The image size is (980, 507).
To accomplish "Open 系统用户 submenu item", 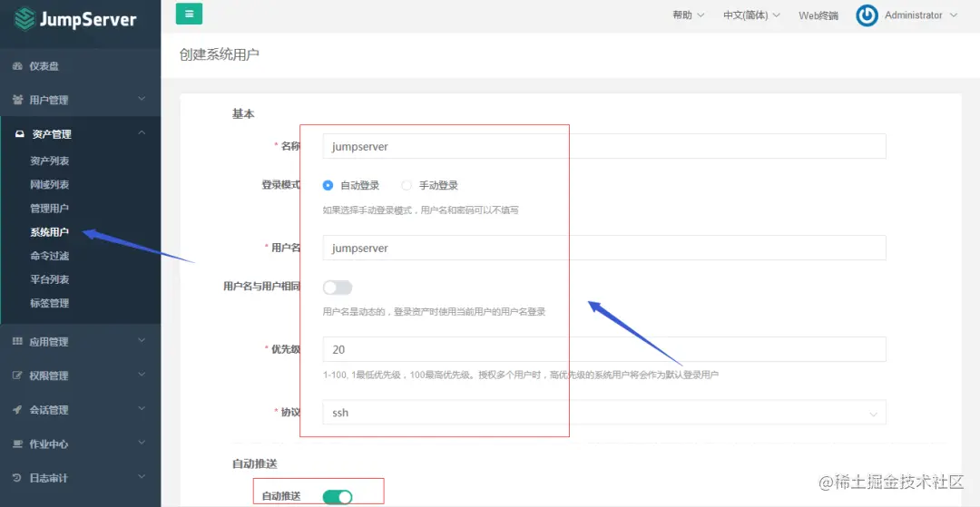I will 49,232.
